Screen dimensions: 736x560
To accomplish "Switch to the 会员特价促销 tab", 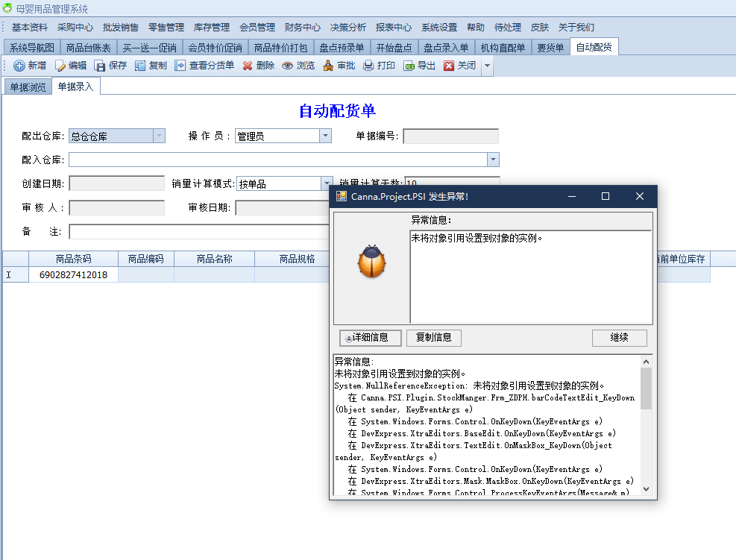I will (x=215, y=48).
